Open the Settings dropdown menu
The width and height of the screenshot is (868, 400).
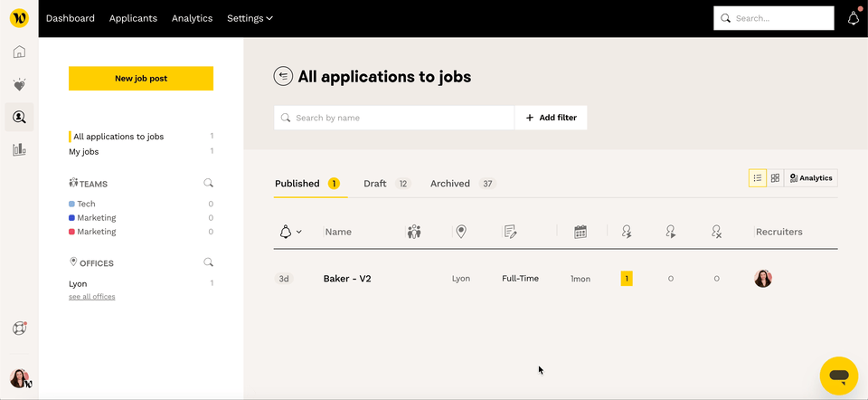tap(250, 18)
